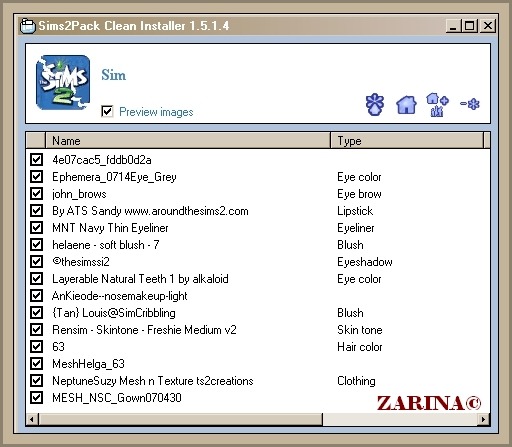Toggle Rensim Skintone Freshie Medium checkbox

(36, 330)
